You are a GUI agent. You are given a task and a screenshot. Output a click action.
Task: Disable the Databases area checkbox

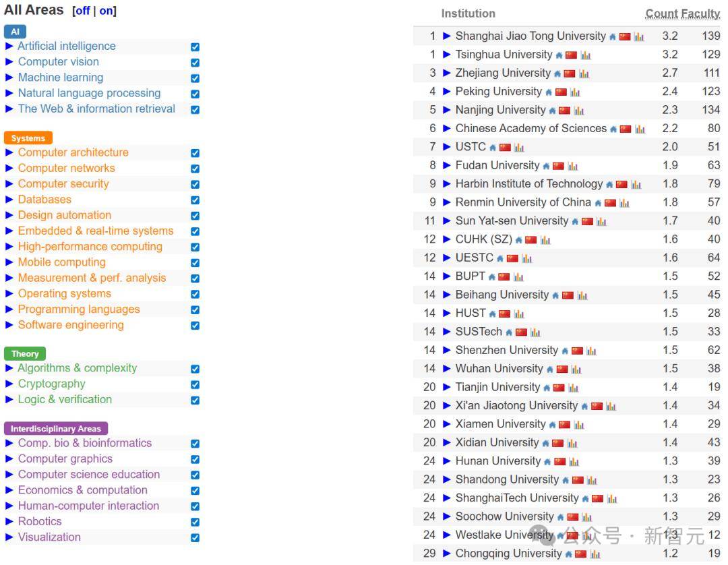pos(195,200)
